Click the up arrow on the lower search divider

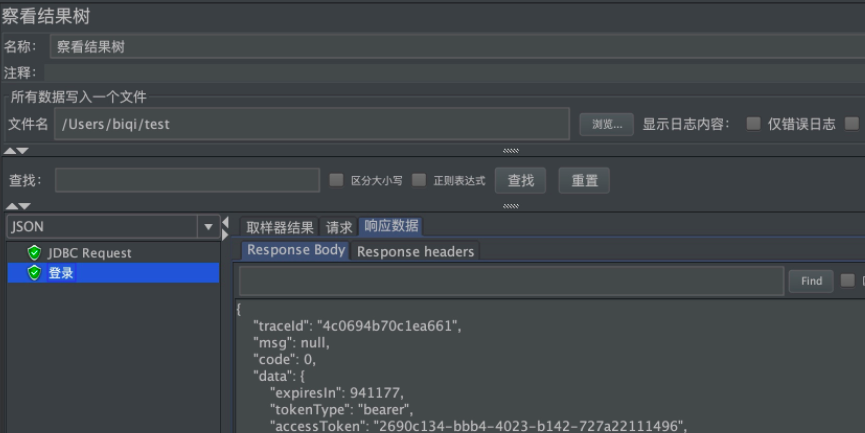[x=11, y=206]
